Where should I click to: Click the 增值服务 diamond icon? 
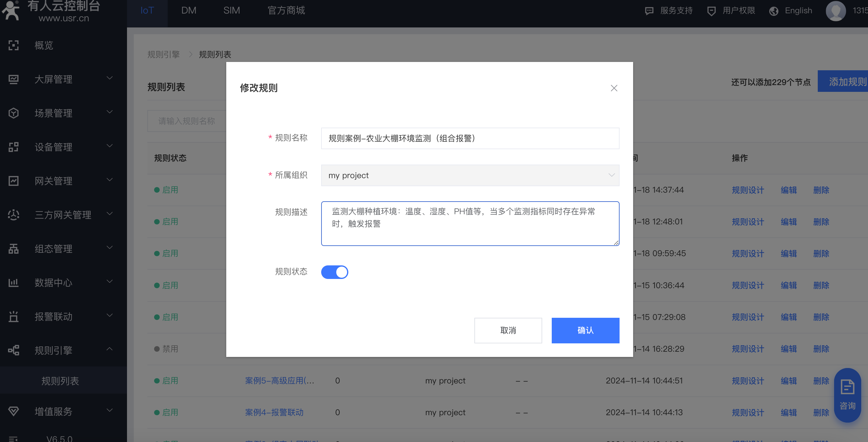[13, 411]
